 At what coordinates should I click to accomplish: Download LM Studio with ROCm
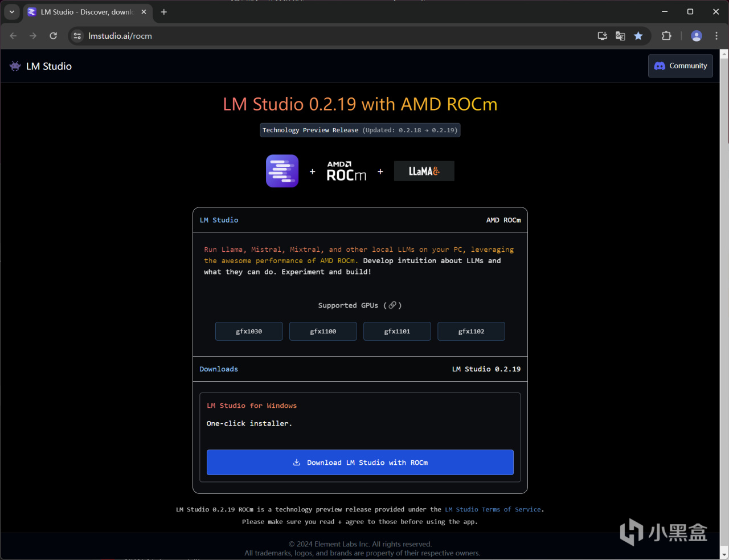360,463
